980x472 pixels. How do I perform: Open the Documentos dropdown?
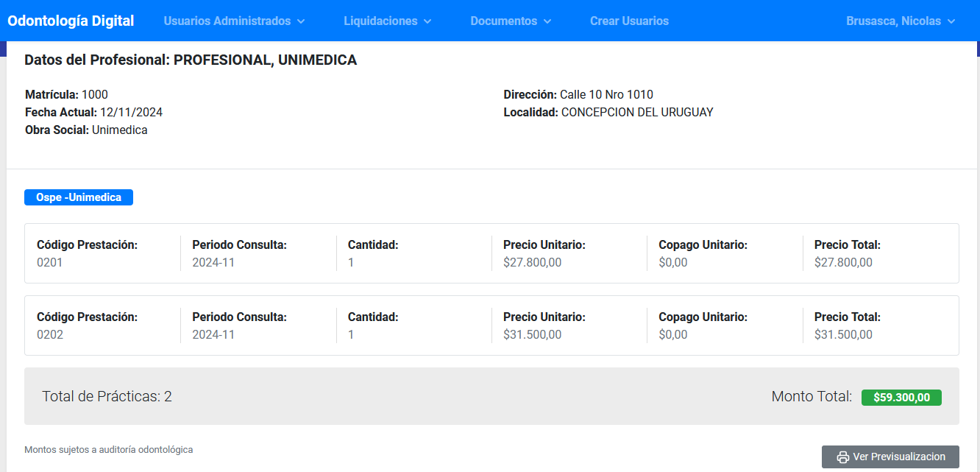[x=505, y=21]
